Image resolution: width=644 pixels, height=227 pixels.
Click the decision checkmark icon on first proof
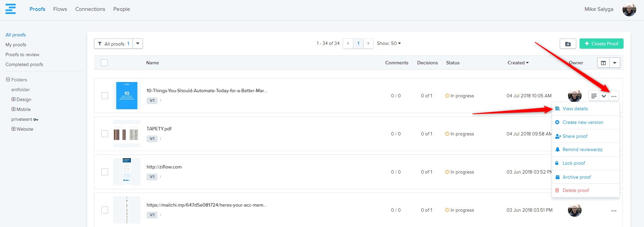tap(604, 96)
